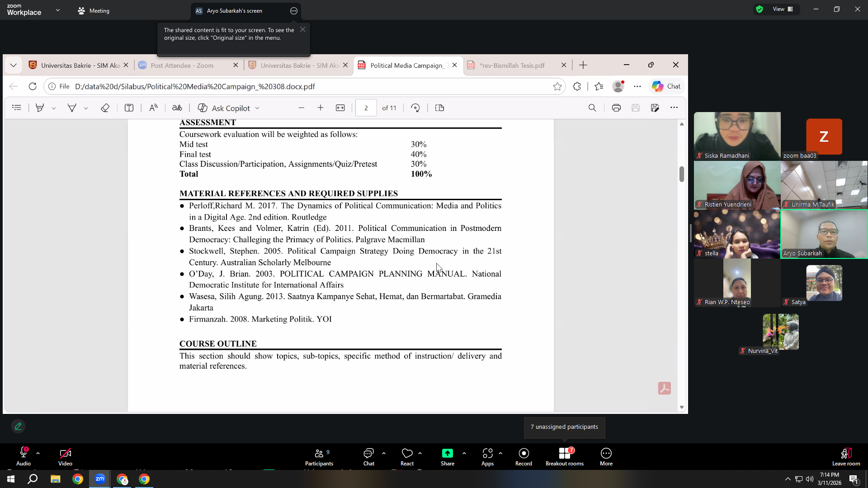Save the PDF with floppy icon
Image resolution: width=868 pixels, height=488 pixels.
coord(636,108)
